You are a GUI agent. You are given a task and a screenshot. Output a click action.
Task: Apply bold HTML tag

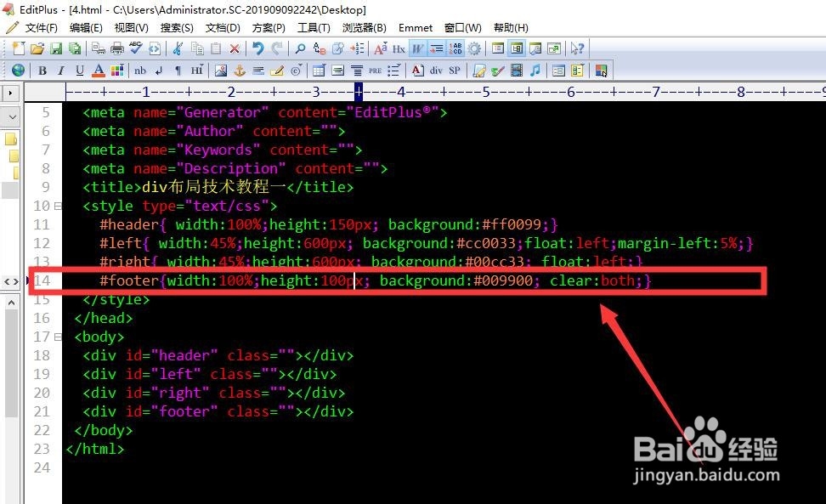coord(42,70)
